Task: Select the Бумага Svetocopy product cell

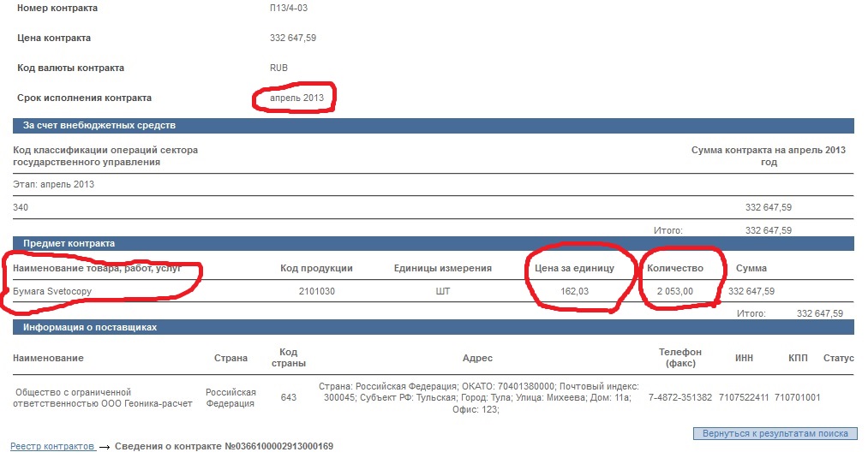Action: point(52,291)
